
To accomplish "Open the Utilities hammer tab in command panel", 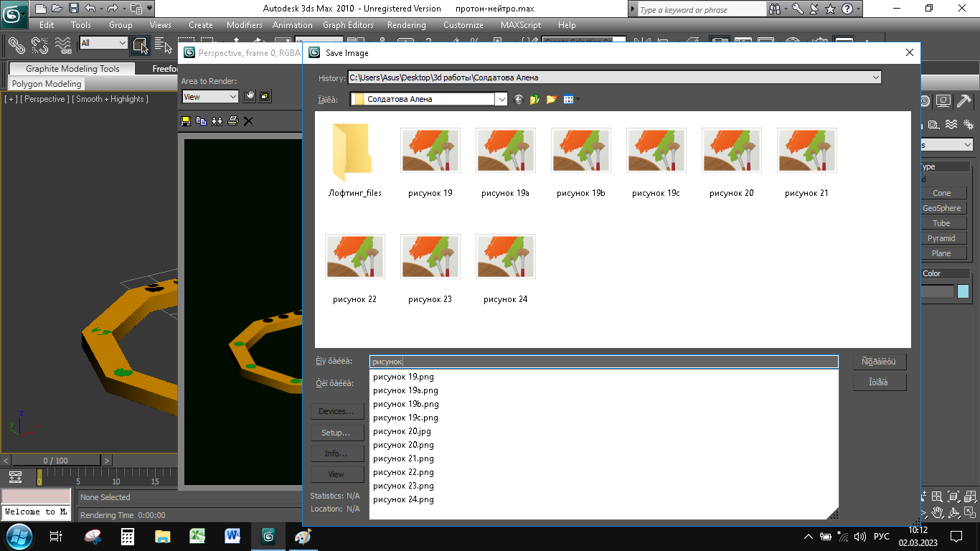I will point(963,101).
